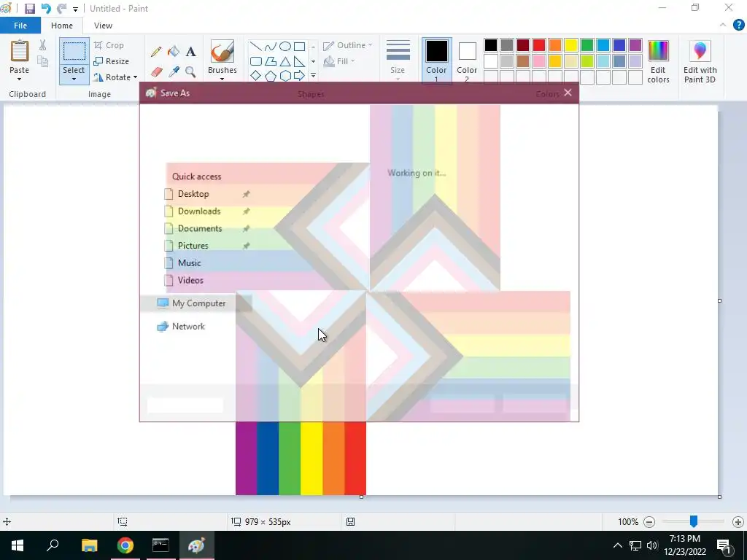This screenshot has width=747, height=560.
Task: Select the Text tool
Action: pyautogui.click(x=190, y=52)
